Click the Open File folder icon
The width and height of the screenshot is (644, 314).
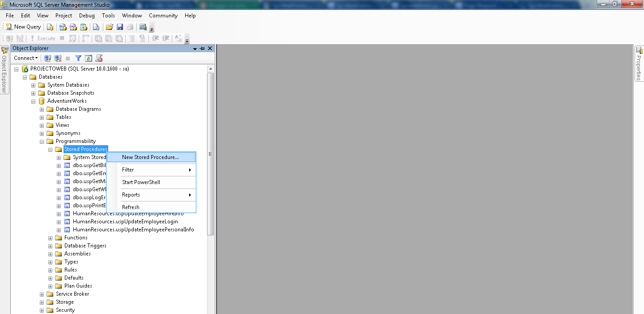pyautogui.click(x=109, y=27)
